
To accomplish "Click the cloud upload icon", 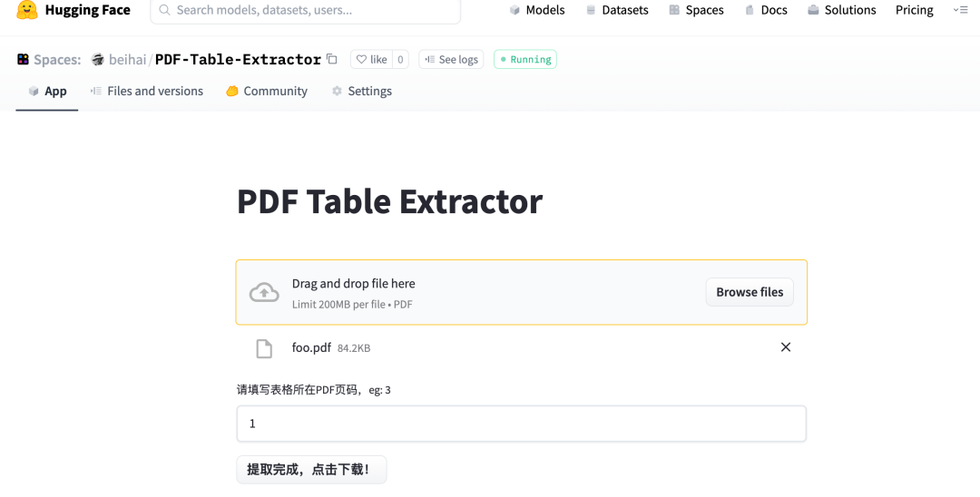I will click(x=264, y=292).
